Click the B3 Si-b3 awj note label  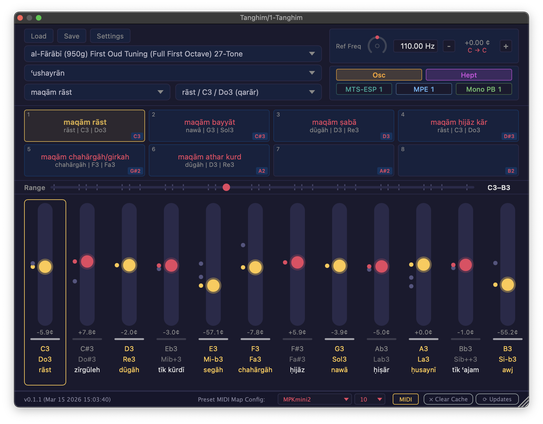click(x=508, y=359)
